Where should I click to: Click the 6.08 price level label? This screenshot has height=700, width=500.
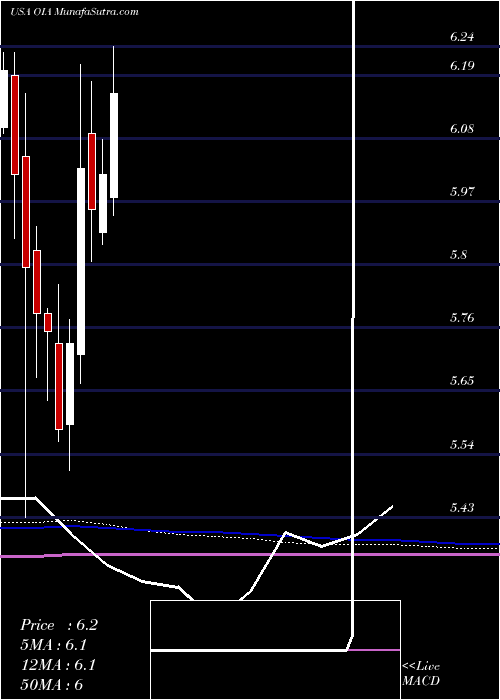coord(462,129)
